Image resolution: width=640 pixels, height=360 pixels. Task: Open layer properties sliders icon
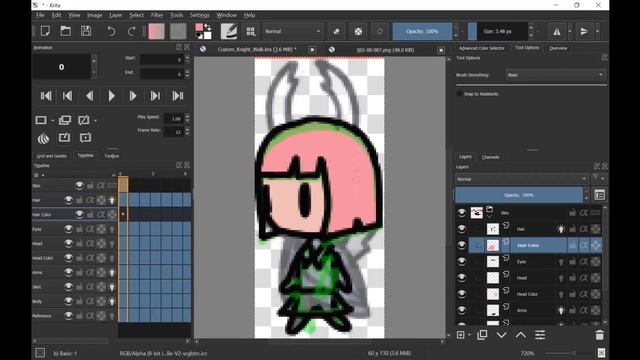540,335
